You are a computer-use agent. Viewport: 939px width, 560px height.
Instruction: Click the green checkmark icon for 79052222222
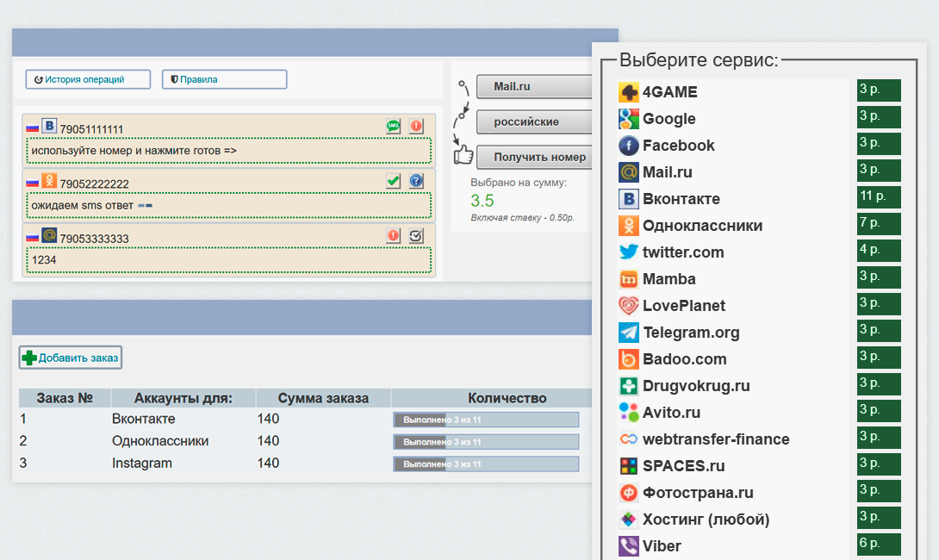[x=394, y=181]
